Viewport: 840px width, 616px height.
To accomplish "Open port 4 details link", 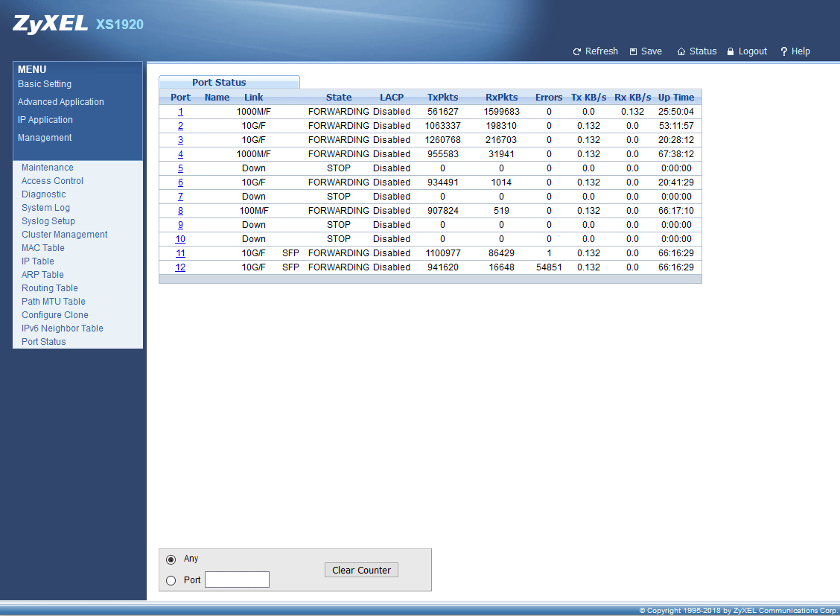I will pyautogui.click(x=180, y=154).
